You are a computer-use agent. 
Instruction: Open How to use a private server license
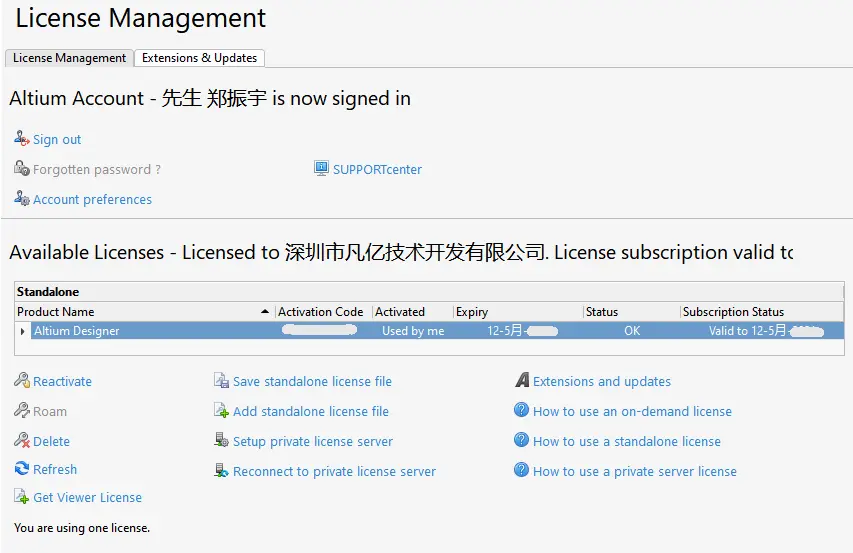point(635,471)
